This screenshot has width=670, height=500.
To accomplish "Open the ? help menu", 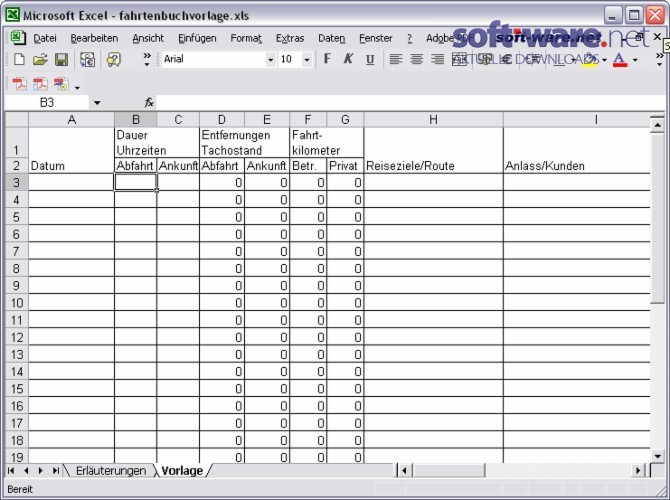I will coord(409,38).
